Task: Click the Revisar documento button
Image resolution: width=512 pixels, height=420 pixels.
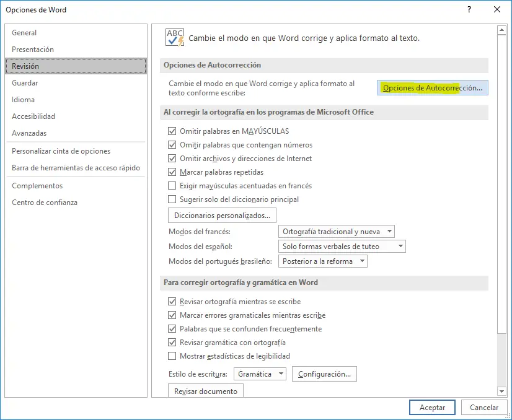Action: (206, 391)
